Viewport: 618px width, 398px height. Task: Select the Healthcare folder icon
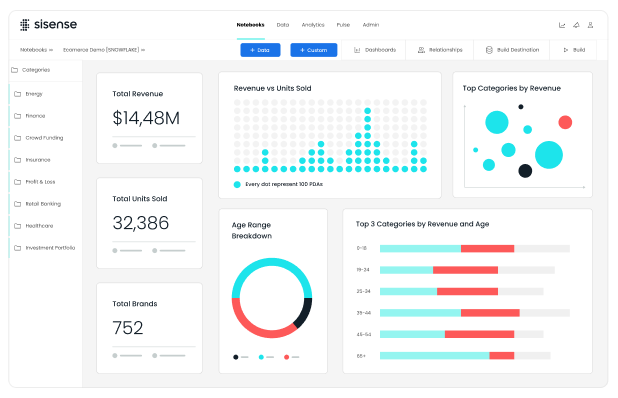17,226
